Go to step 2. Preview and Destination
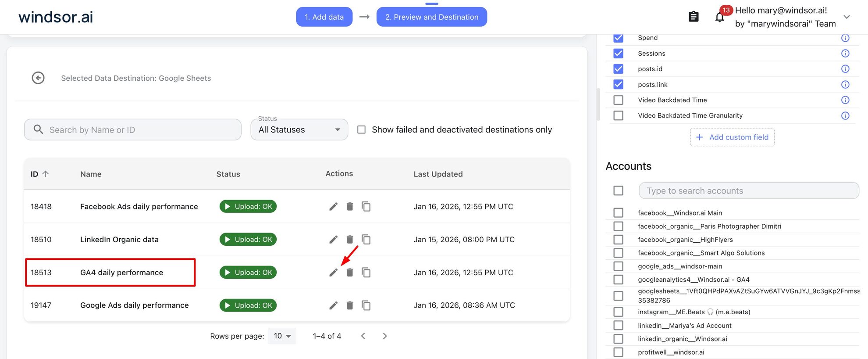Viewport: 868px width, 359px height. (432, 17)
